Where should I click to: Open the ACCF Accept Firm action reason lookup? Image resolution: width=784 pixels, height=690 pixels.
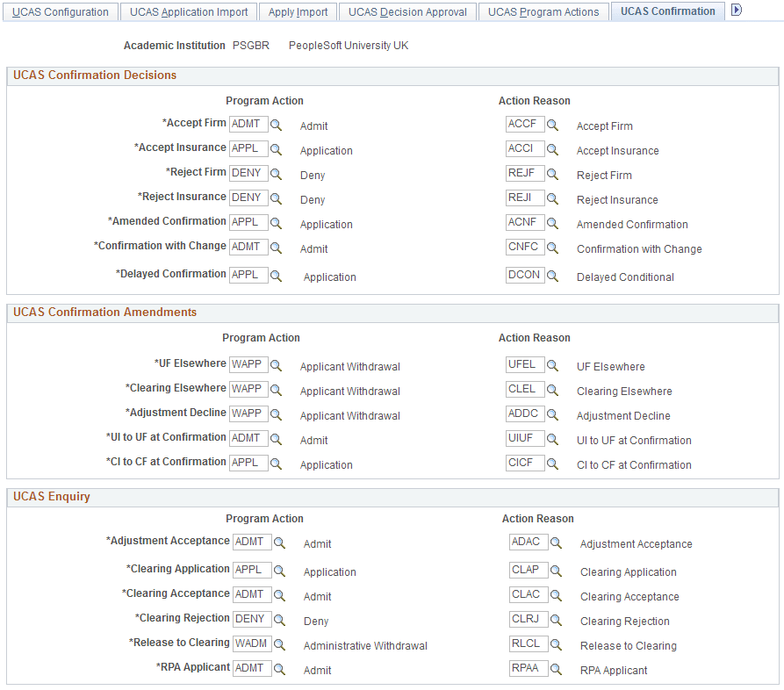pyautogui.click(x=552, y=126)
